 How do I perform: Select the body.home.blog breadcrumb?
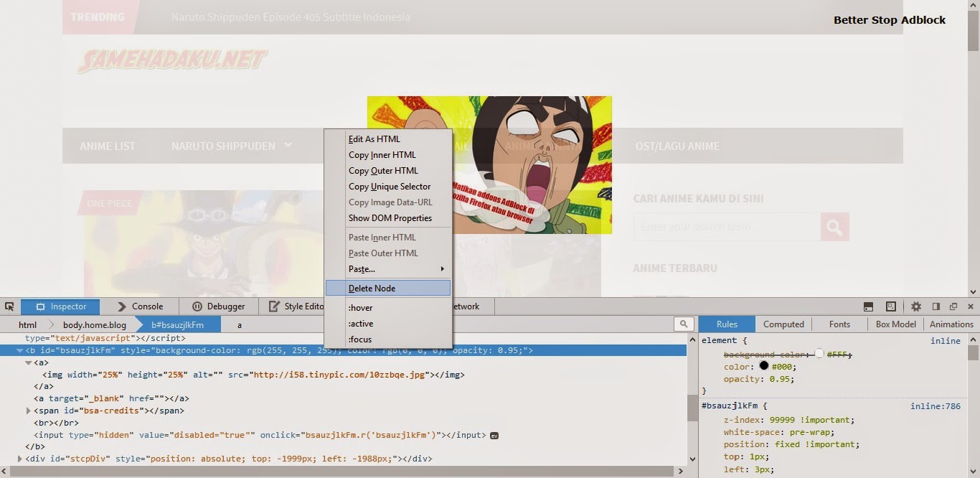(94, 325)
